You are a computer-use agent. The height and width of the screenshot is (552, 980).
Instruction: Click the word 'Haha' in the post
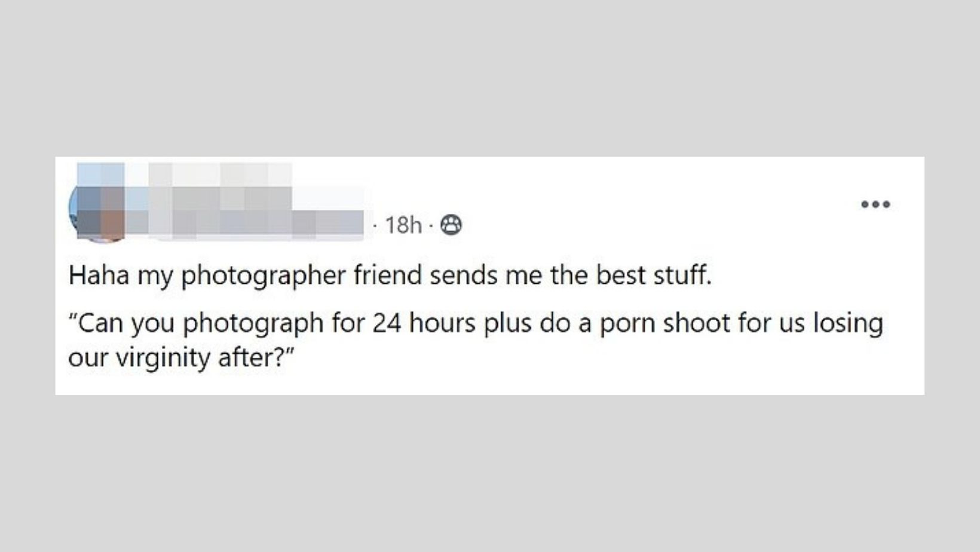click(99, 275)
